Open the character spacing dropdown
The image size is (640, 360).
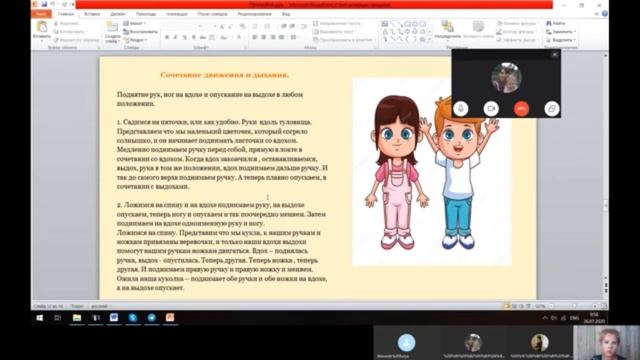pos(212,37)
